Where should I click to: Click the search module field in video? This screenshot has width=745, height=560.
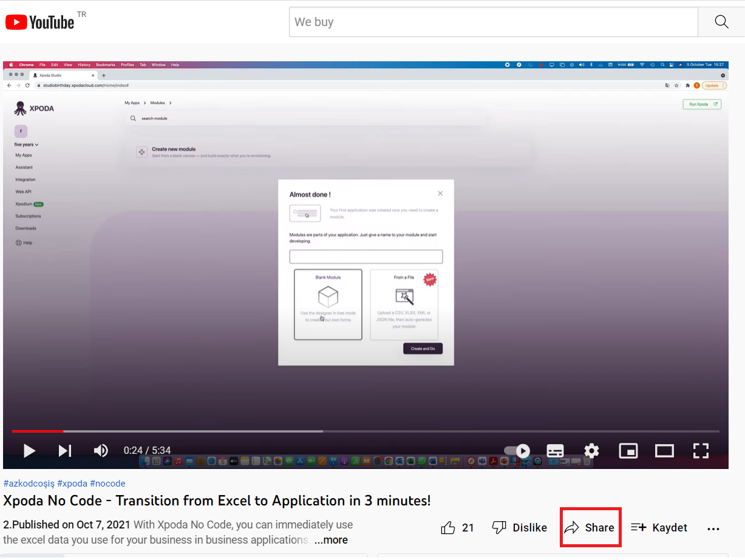pyautogui.click(x=307, y=118)
